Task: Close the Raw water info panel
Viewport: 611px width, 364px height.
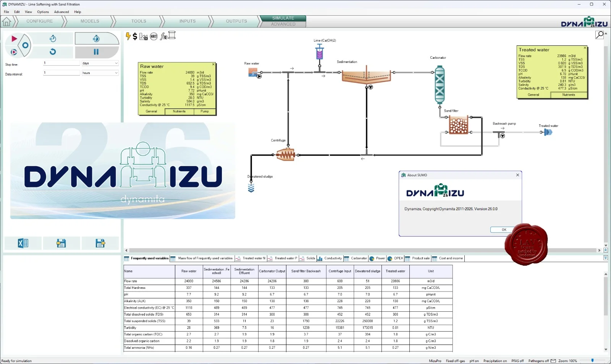Action: (213, 64)
